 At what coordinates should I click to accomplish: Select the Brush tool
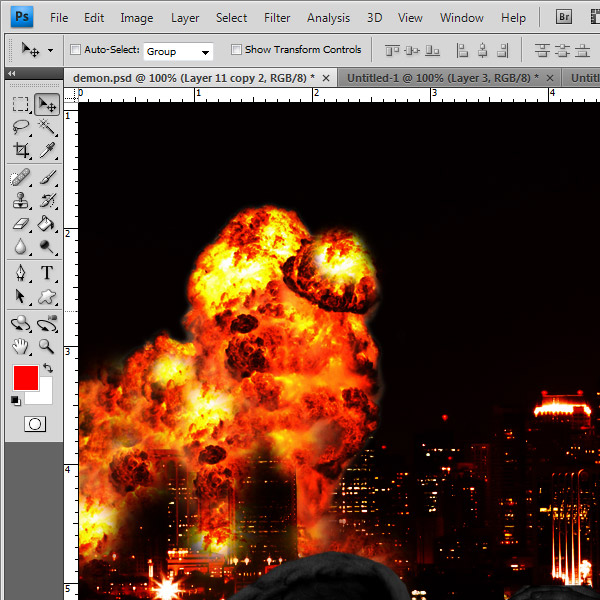(47, 178)
